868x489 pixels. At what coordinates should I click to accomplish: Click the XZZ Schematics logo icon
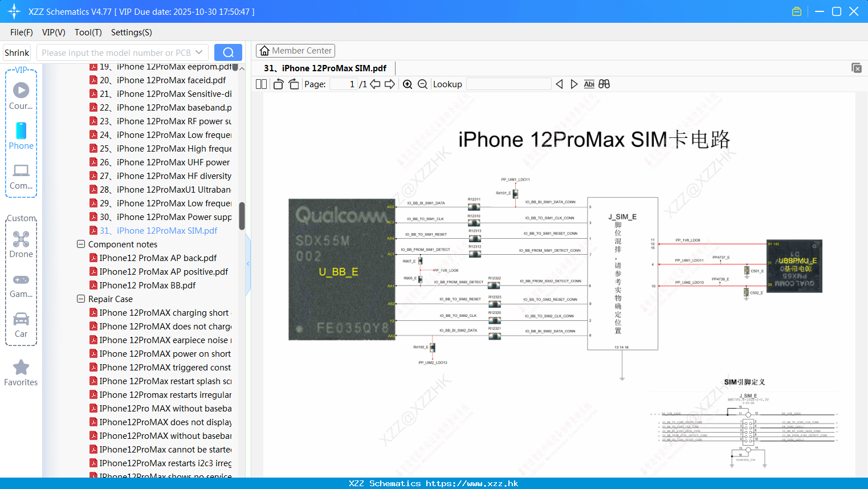(14, 11)
